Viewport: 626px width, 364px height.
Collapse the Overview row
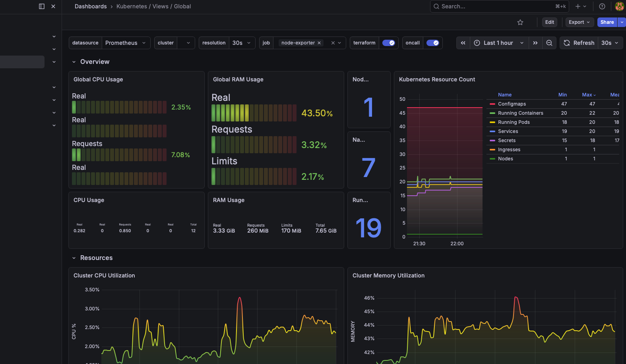74,62
